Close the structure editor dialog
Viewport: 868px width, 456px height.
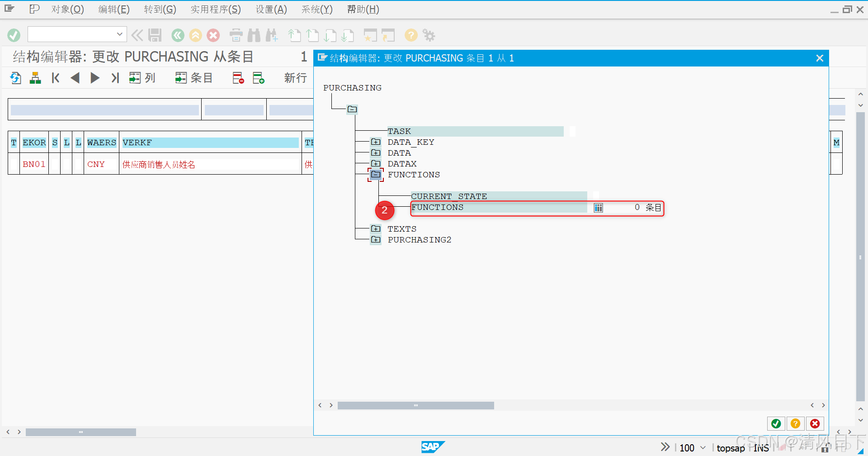820,58
